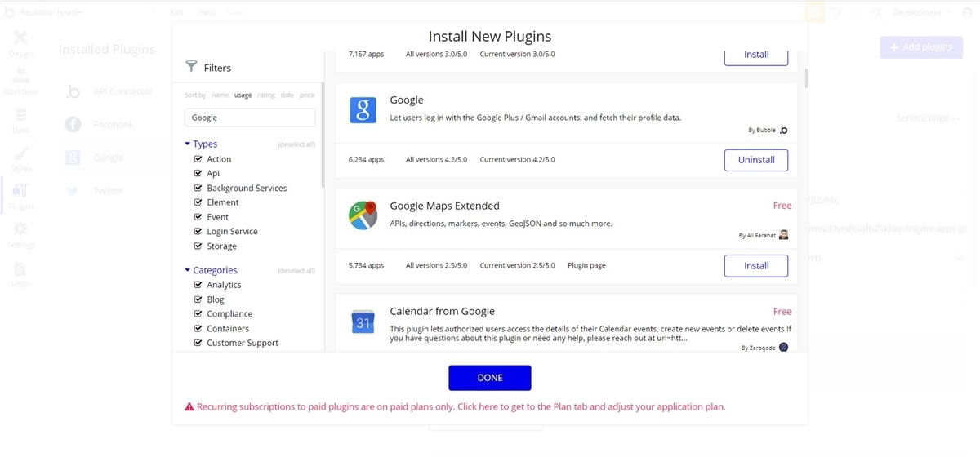Image resolution: width=980 pixels, height=457 pixels.
Task: Uncheck the Api type checkbox
Action: coord(198,173)
